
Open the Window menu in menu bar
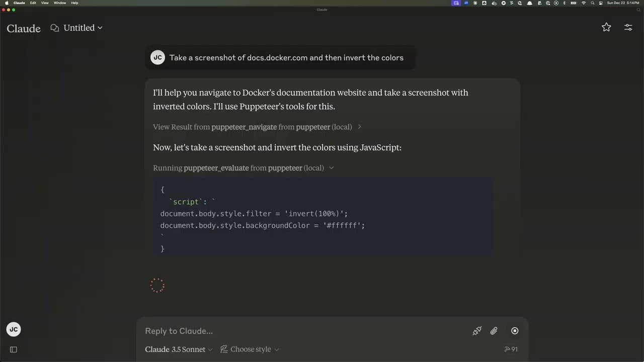tap(60, 3)
